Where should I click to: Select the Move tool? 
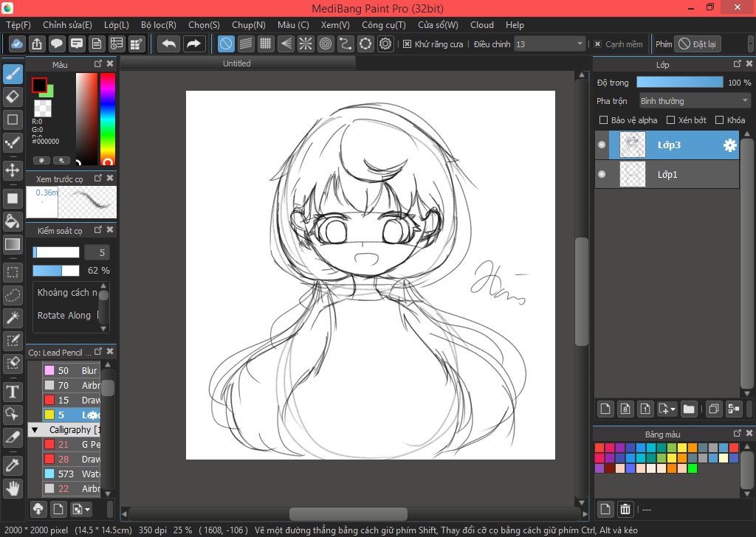point(13,170)
